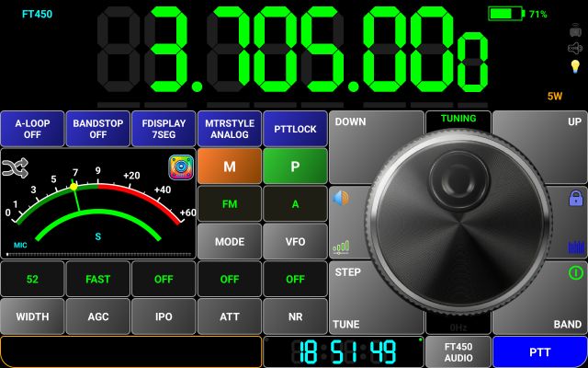Tap the yellow light bulb icon
This screenshot has width=588, height=368.
575,66
